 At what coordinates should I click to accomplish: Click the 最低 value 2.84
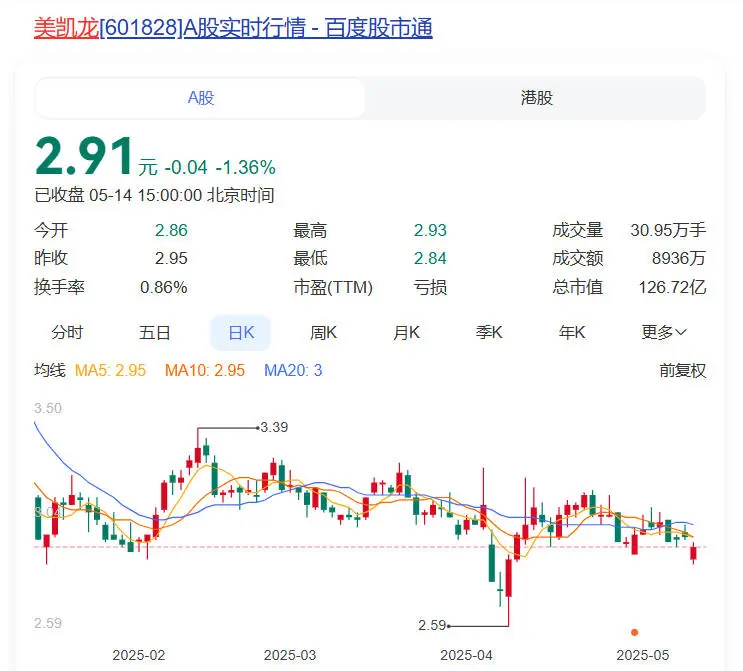pos(430,258)
